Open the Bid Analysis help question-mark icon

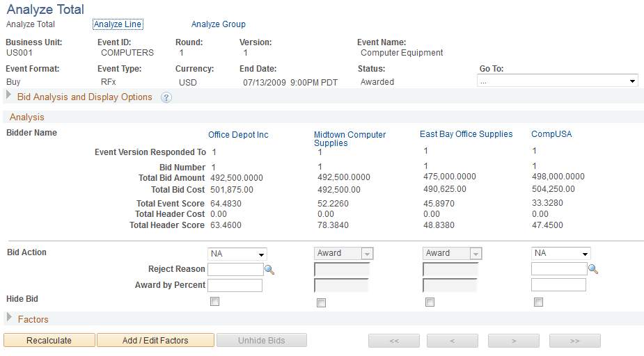click(166, 97)
